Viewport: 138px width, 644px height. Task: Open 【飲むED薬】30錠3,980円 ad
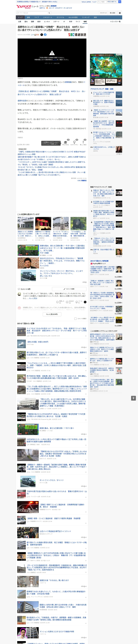coord(37,342)
